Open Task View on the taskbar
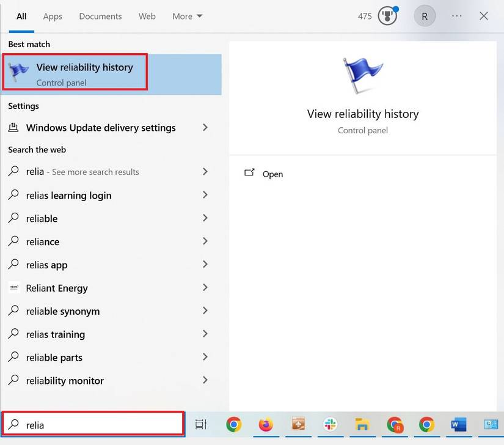504x445 pixels. pos(202,424)
